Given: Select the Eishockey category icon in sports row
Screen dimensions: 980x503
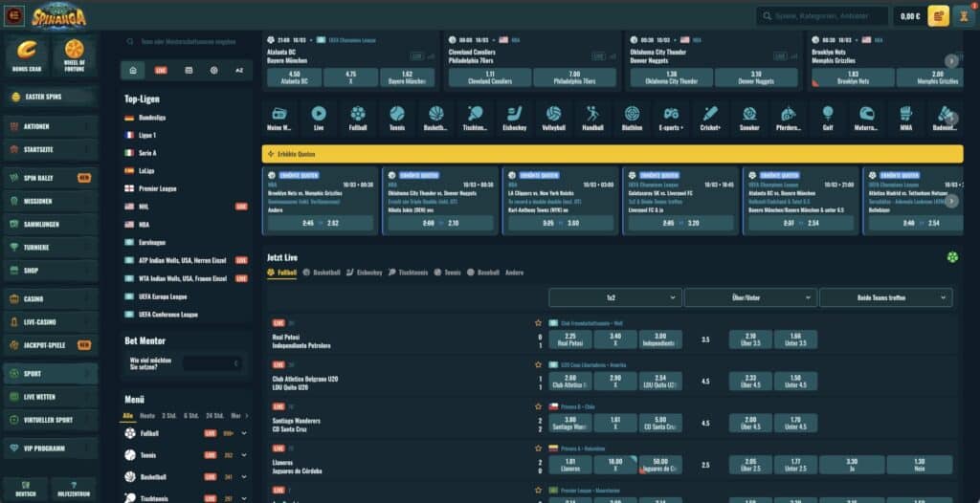Looking at the screenshot, I should pos(514,118).
